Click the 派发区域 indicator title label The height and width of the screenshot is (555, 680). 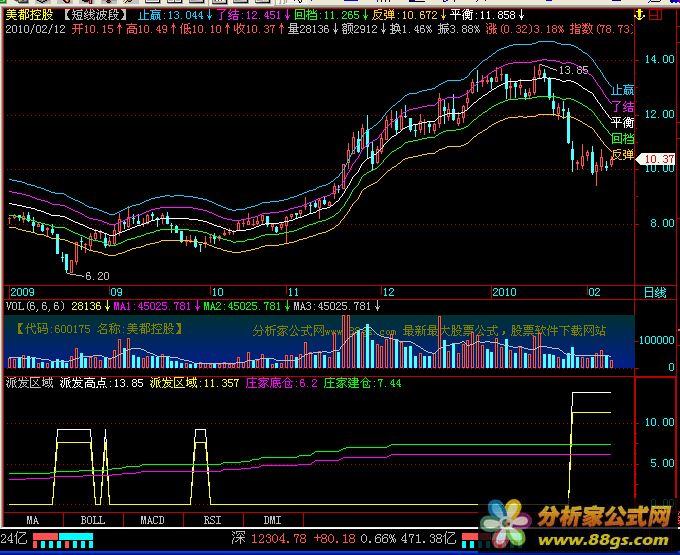click(x=28, y=382)
